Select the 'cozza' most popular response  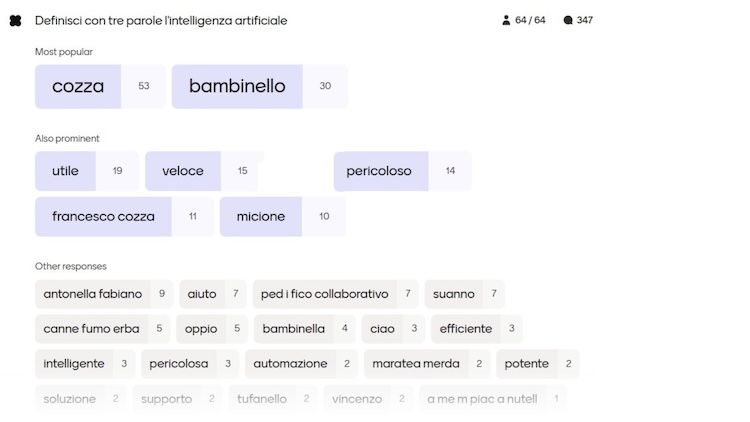78,87
